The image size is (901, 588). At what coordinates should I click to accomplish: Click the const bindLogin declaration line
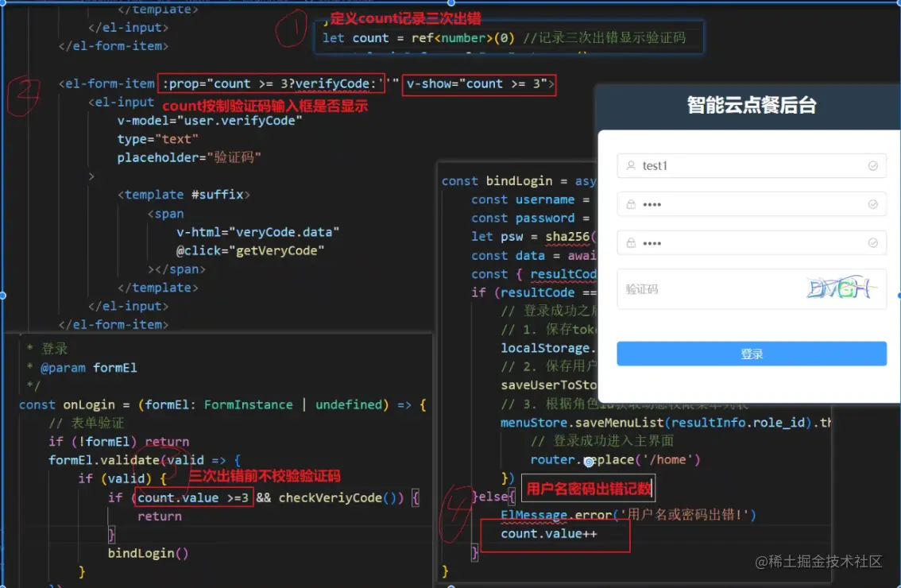(518, 181)
